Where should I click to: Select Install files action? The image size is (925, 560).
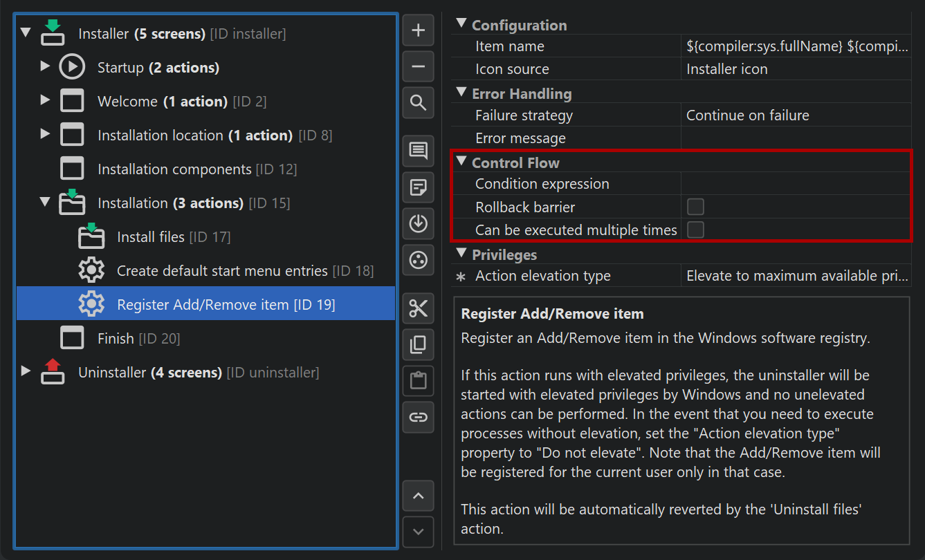150,237
